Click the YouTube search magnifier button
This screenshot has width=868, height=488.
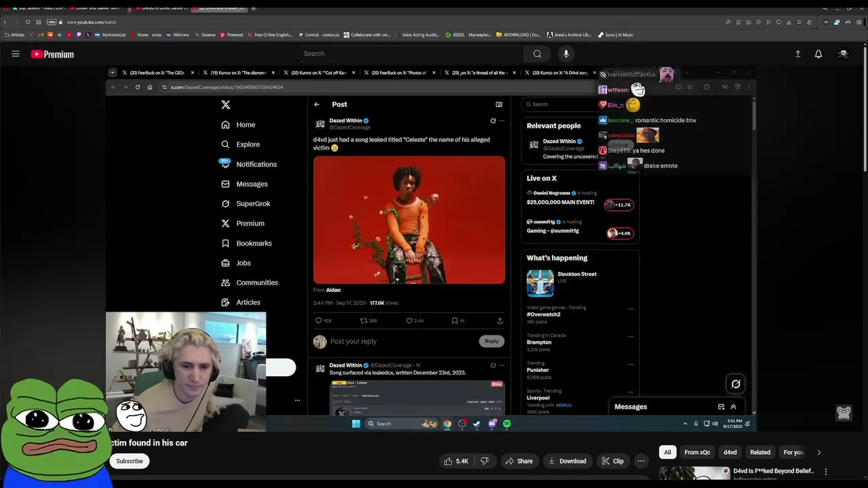(537, 54)
